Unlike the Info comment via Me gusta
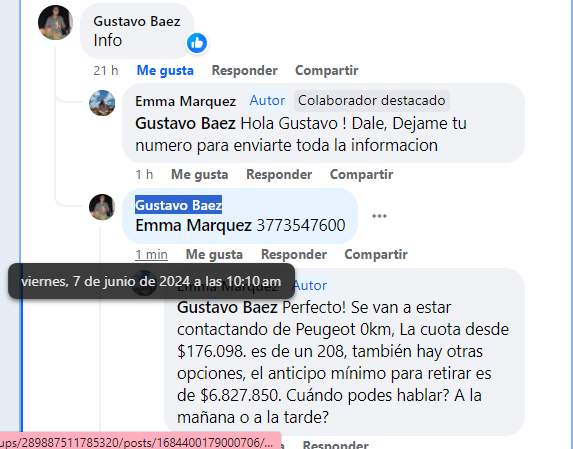This screenshot has width=573, height=449. [x=165, y=70]
